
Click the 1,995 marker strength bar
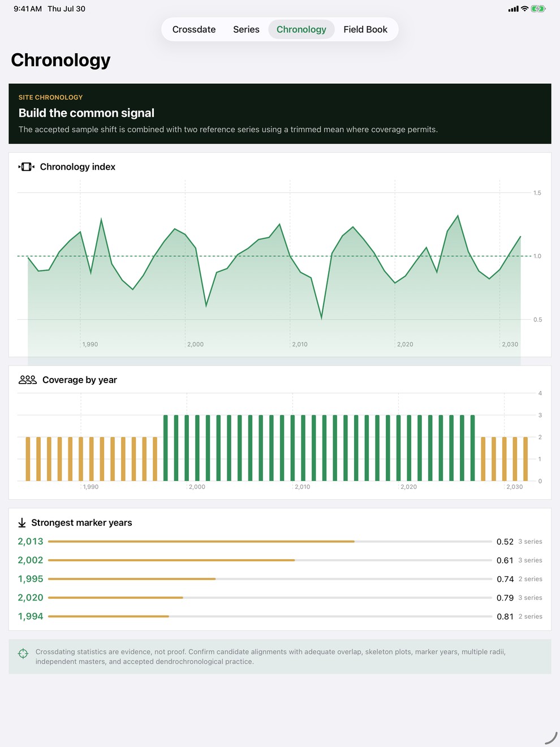pyautogui.click(x=270, y=579)
